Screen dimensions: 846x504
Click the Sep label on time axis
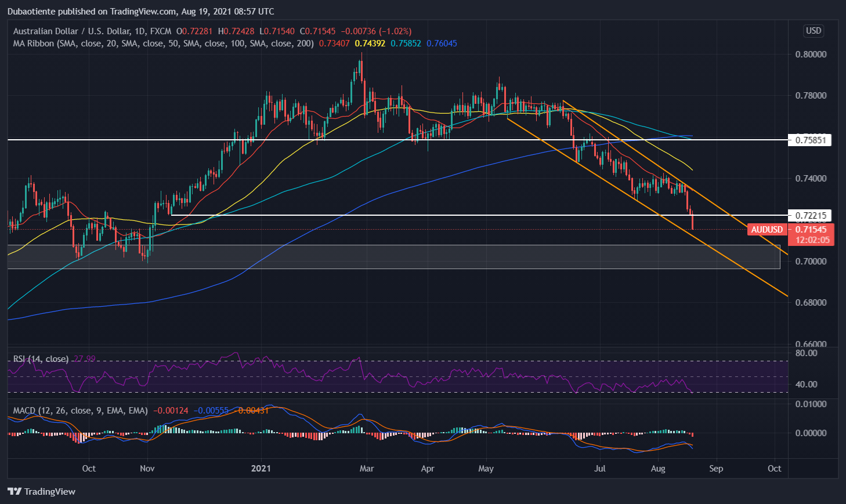pos(716,469)
